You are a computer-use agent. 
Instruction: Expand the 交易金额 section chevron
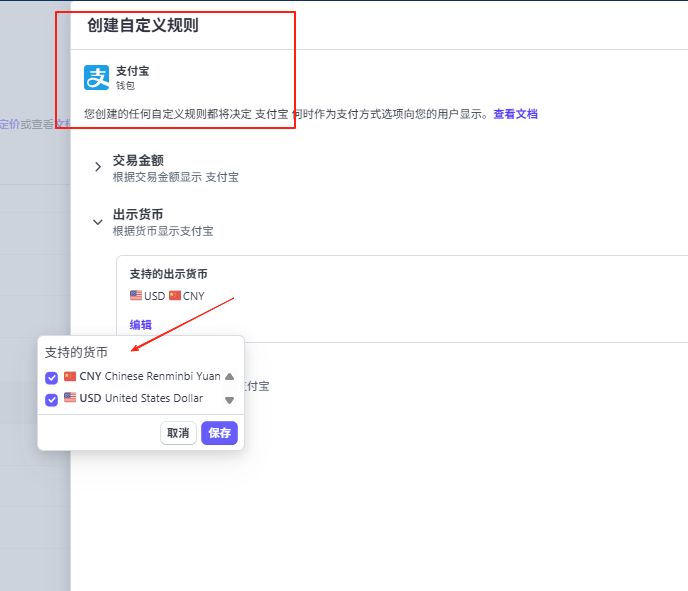pos(98,167)
